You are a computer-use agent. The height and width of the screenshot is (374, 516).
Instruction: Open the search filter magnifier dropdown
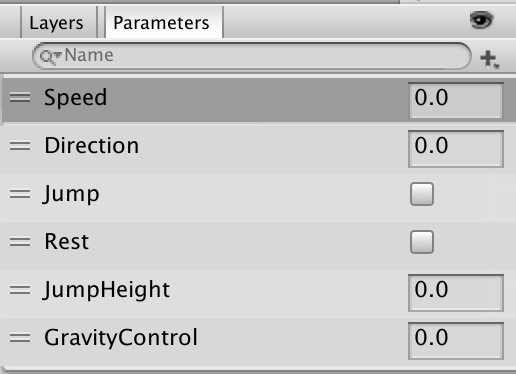point(51,57)
